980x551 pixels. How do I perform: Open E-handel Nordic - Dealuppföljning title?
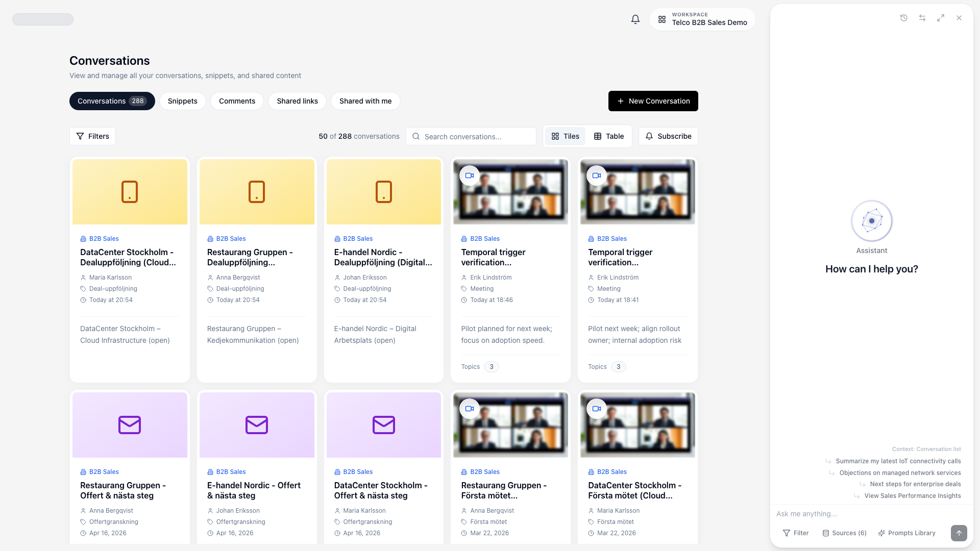click(383, 257)
